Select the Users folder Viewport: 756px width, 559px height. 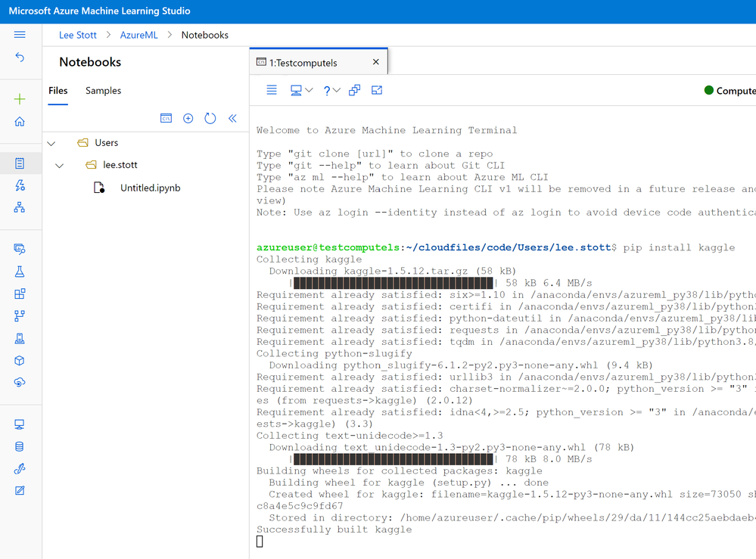pyautogui.click(x=107, y=143)
